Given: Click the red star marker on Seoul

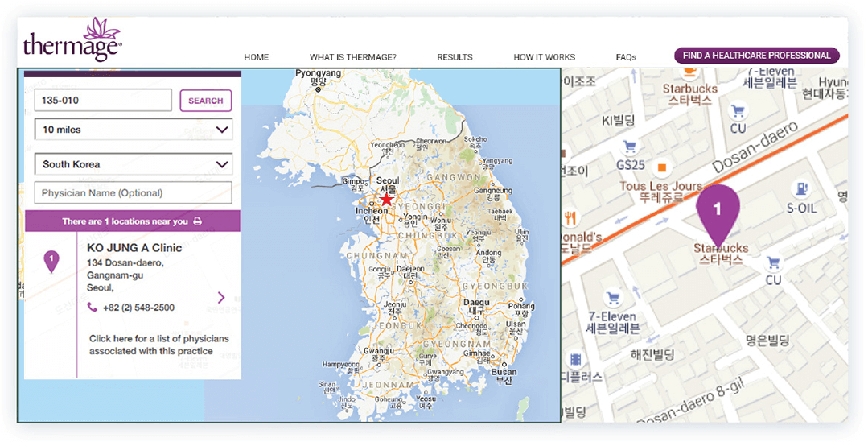Looking at the screenshot, I should click(x=387, y=199).
